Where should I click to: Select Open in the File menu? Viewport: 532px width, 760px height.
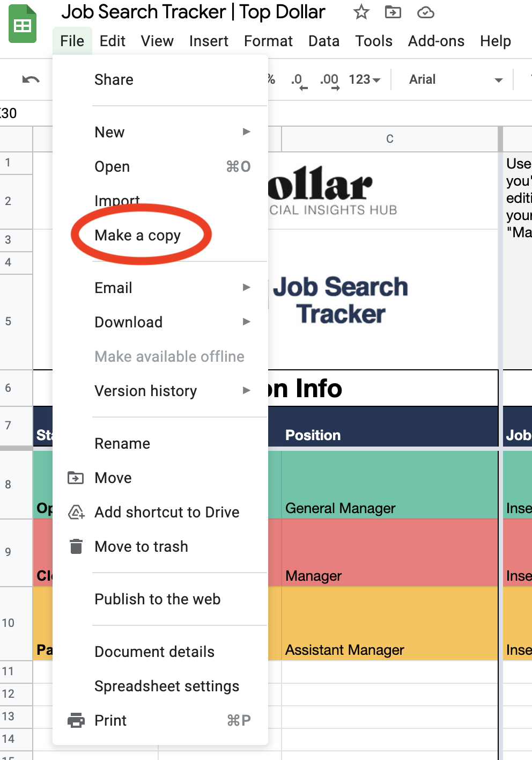160,166
